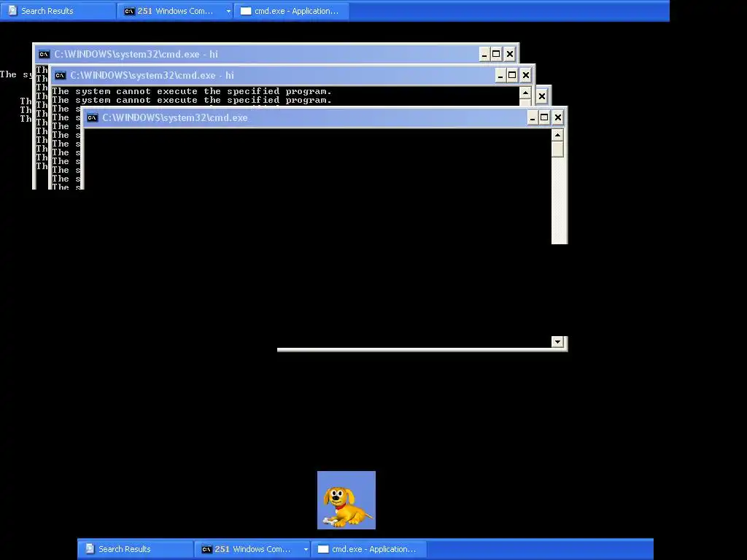Minimize the front cmd.exe window without hi
747x560 pixels.
(532, 117)
